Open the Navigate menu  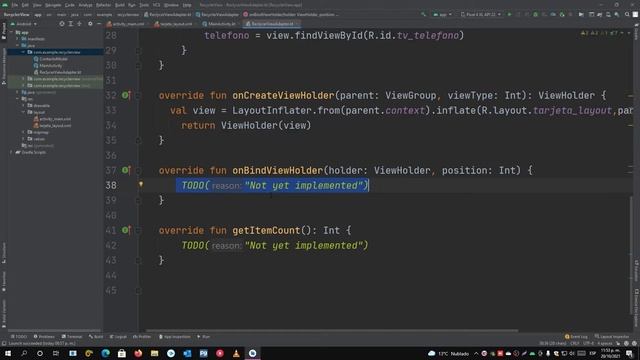click(x=53, y=5)
